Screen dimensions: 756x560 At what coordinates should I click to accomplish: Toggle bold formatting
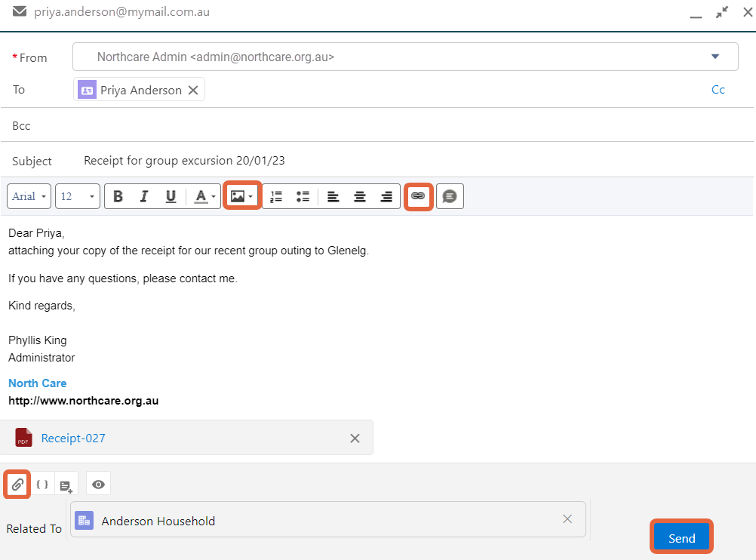[118, 196]
